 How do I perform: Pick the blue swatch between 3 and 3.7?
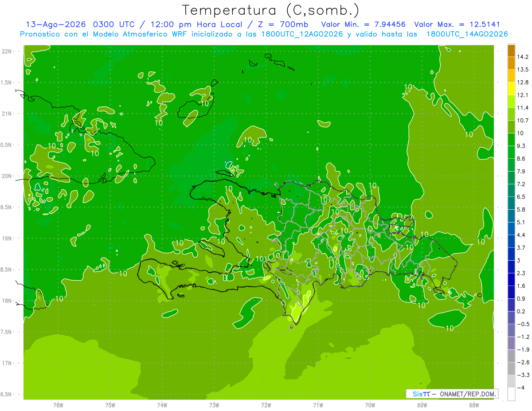511,254
